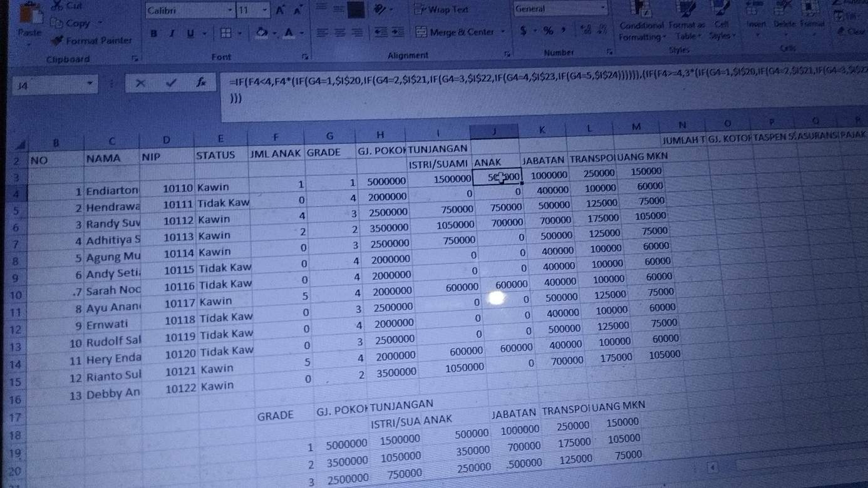The height and width of the screenshot is (488, 868).
Task: Click the Bold formatting icon
Action: (154, 34)
